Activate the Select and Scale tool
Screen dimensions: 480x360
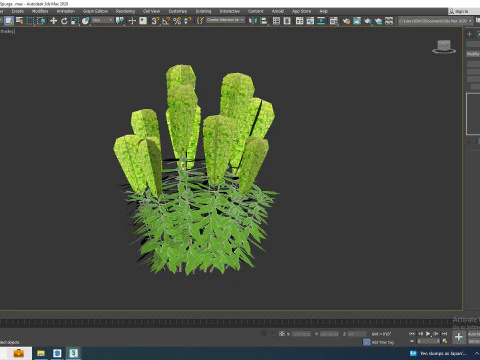pos(75,21)
